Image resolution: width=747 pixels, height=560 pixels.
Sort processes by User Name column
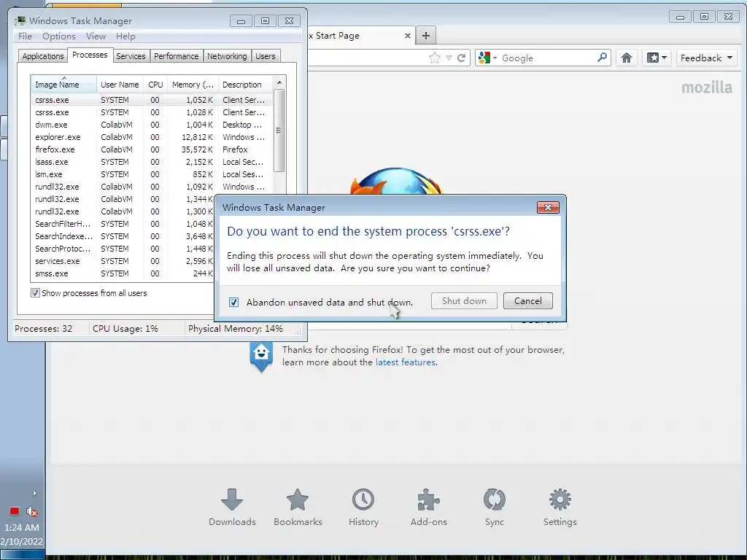point(120,85)
